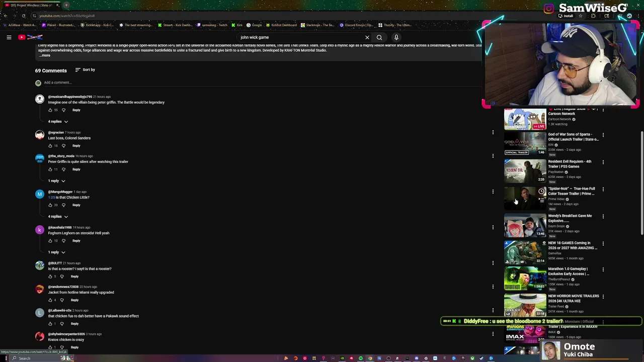Expand 1 reply under @the_story_mode's comment
The height and width of the screenshot is (362, 644).
coord(56,181)
